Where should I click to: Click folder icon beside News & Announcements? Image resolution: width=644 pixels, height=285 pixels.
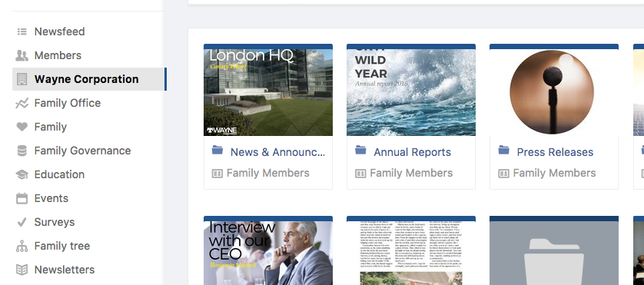[217, 151]
